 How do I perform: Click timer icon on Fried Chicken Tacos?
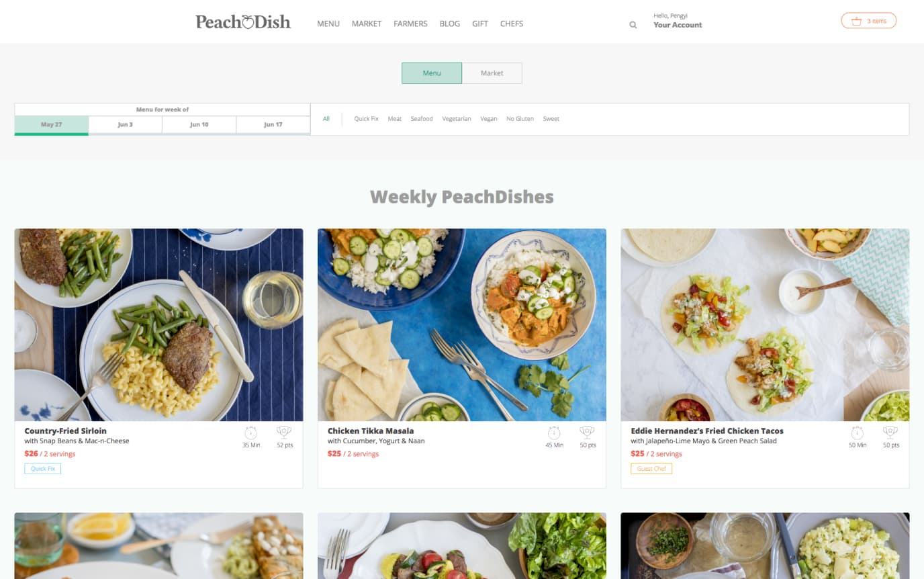[x=858, y=433]
